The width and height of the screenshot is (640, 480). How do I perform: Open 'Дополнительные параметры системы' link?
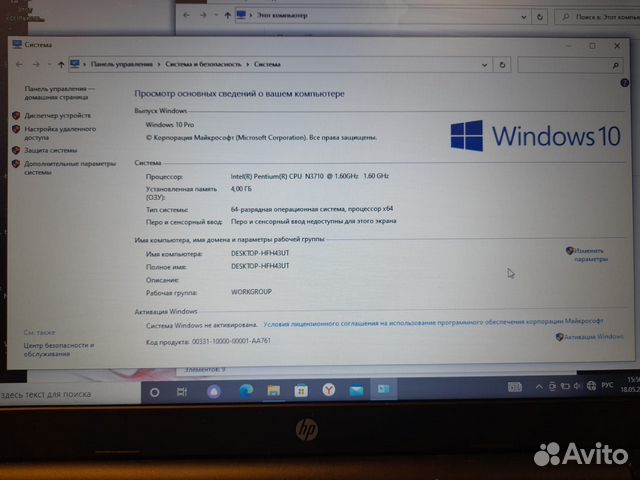(70, 168)
